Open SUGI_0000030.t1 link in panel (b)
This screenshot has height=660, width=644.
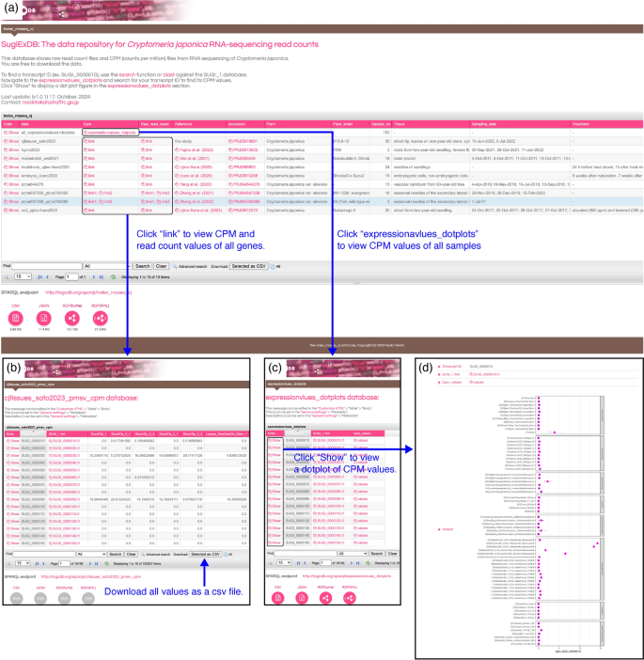pyautogui.click(x=64, y=455)
